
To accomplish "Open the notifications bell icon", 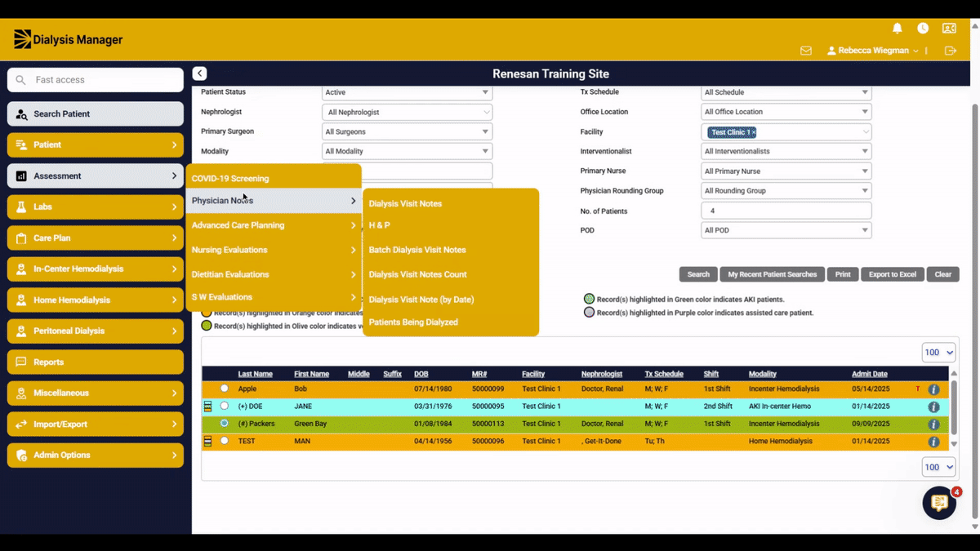I will (x=898, y=29).
